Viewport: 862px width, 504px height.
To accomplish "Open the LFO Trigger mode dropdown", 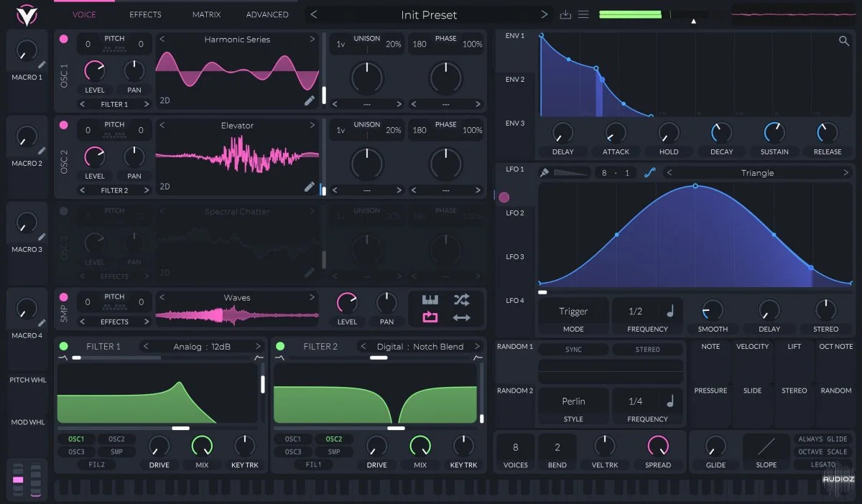I will pyautogui.click(x=573, y=312).
